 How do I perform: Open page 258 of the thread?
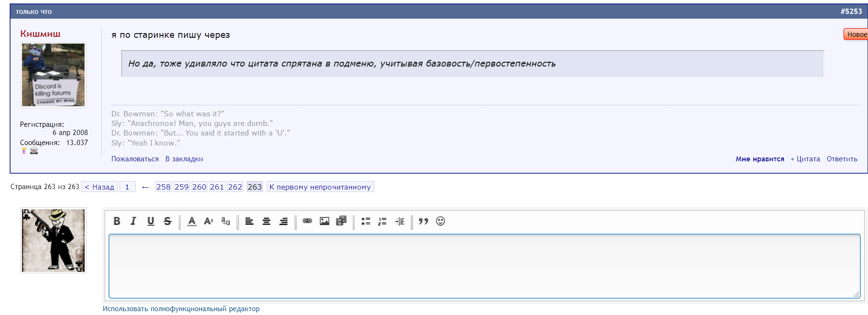[163, 187]
